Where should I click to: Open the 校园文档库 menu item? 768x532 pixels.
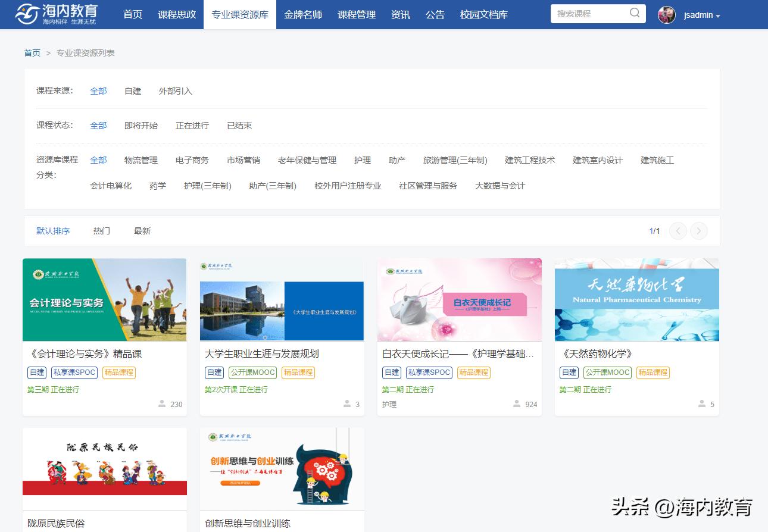[x=484, y=15]
